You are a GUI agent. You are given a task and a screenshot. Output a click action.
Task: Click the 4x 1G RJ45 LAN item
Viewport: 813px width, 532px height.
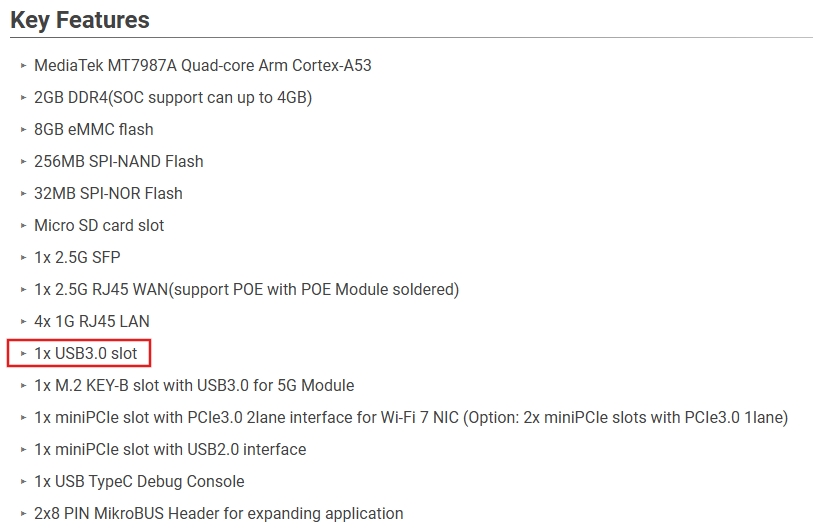(92, 321)
